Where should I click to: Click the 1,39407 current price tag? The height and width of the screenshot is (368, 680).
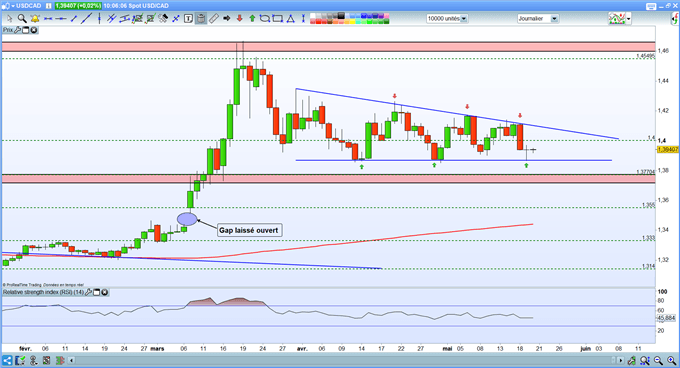click(667, 149)
